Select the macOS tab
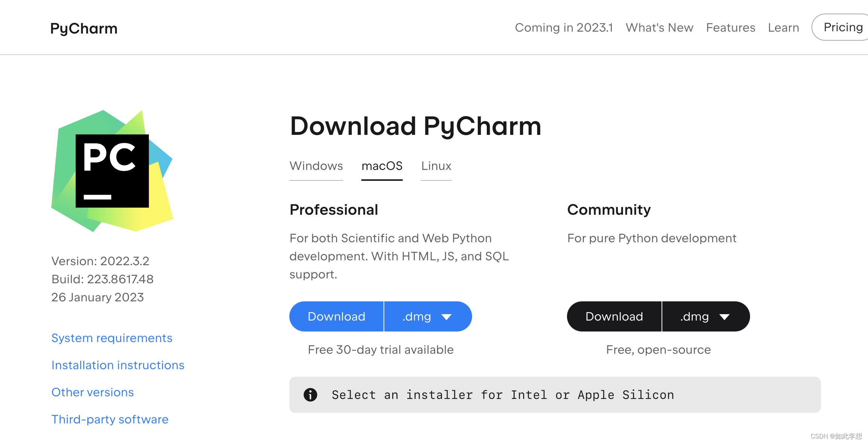This screenshot has height=443, width=868. (x=382, y=166)
